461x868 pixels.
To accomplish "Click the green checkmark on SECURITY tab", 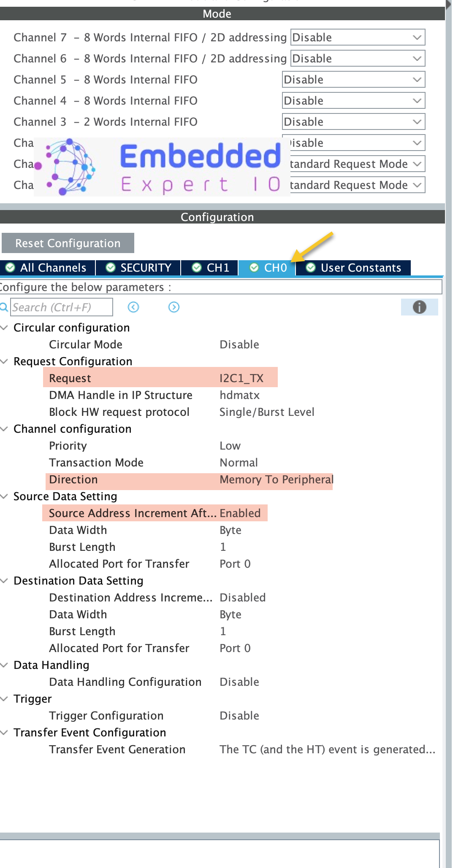I will pos(110,267).
